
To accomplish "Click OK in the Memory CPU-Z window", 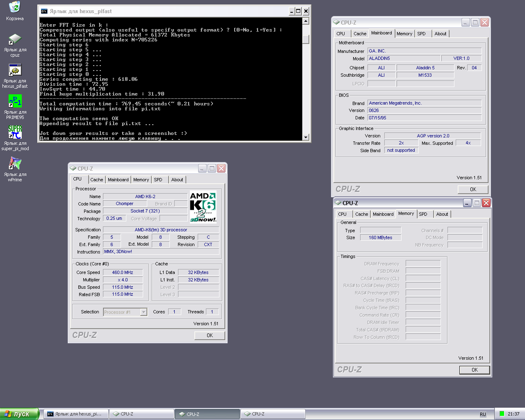I will coord(475,370).
